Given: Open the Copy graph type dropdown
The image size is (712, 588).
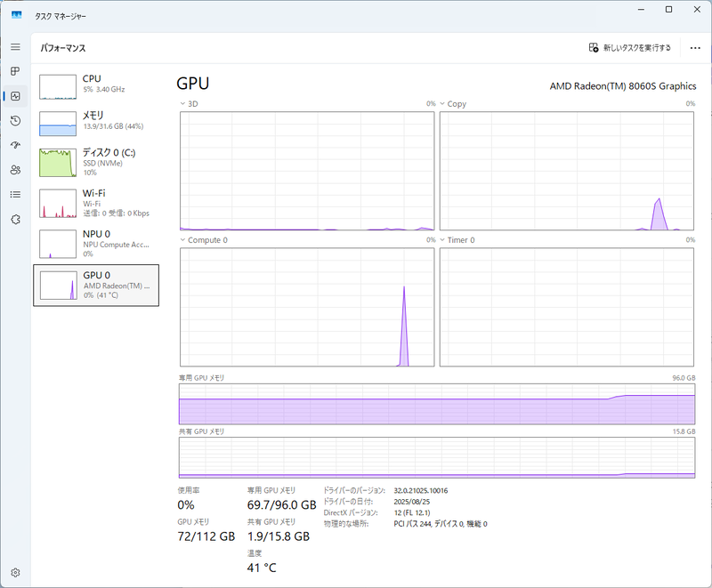Looking at the screenshot, I should (442, 104).
